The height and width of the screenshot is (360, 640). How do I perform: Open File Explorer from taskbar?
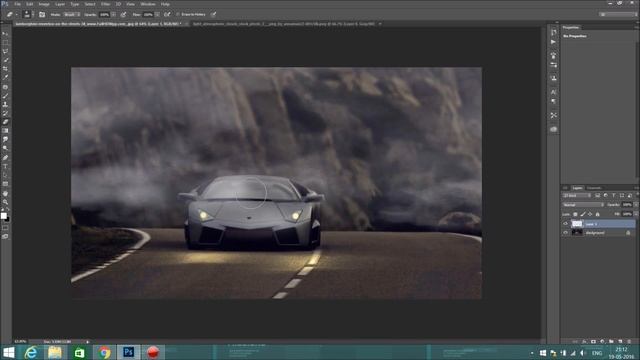(55, 352)
